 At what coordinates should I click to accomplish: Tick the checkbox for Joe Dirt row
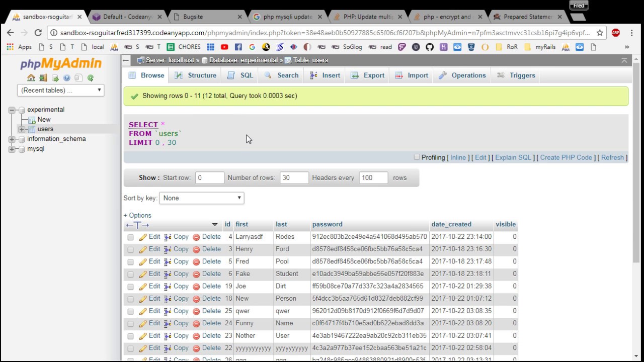(131, 287)
